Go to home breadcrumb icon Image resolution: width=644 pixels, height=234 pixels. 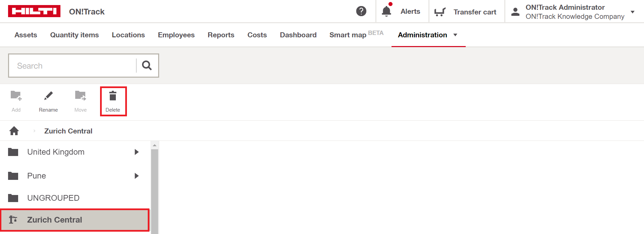click(14, 130)
